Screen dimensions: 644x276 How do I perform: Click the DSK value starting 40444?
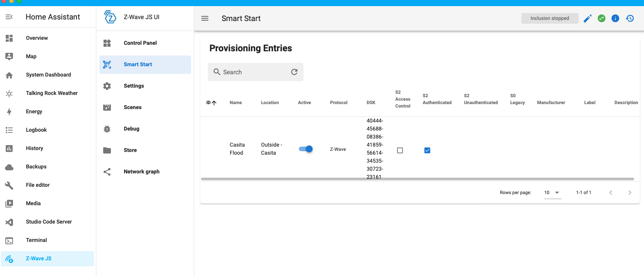375,149
